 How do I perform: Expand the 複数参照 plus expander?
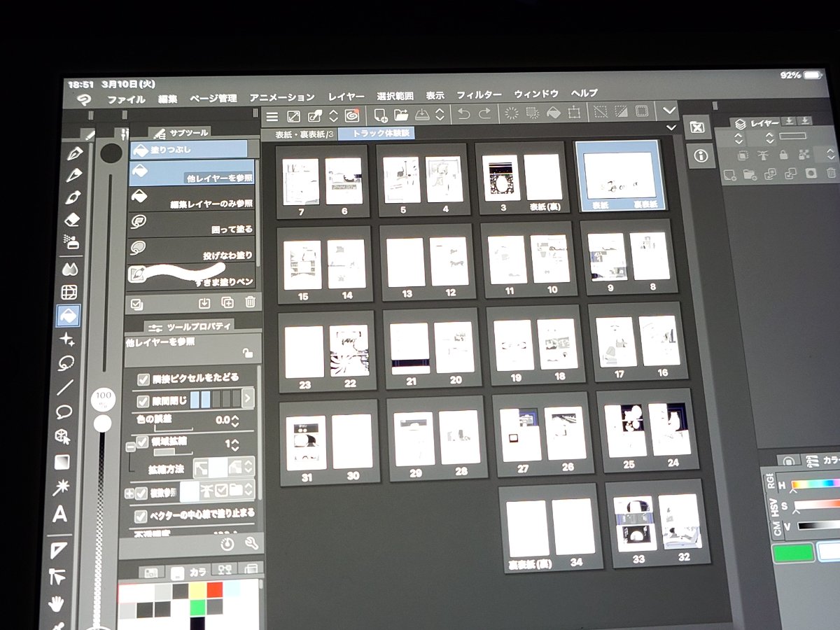pos(129,493)
